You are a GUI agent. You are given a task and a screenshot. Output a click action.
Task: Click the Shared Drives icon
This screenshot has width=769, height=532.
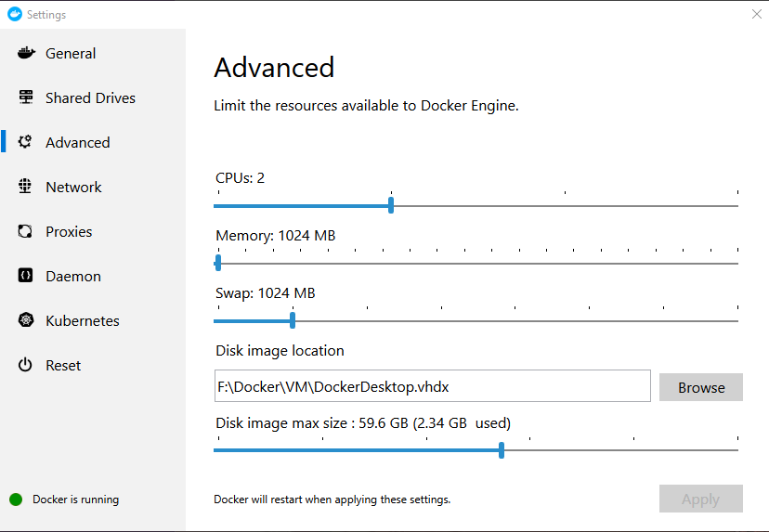tap(26, 97)
